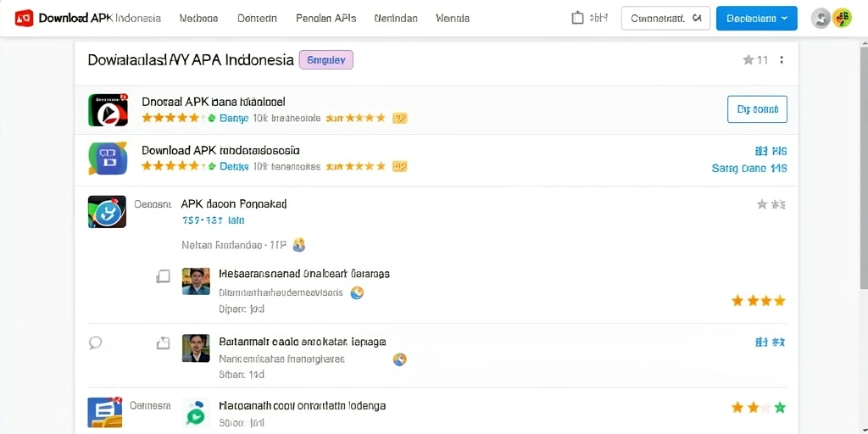Select the Pendan APIs menu item
This screenshot has height=434, width=868.
click(326, 19)
